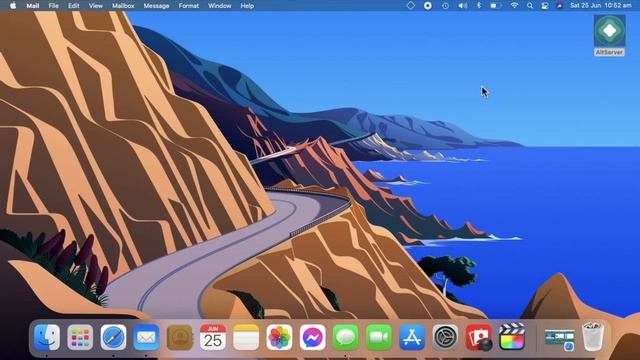The width and height of the screenshot is (640, 360).
Task: Launch Safari from the Dock
Action: pos(113,337)
